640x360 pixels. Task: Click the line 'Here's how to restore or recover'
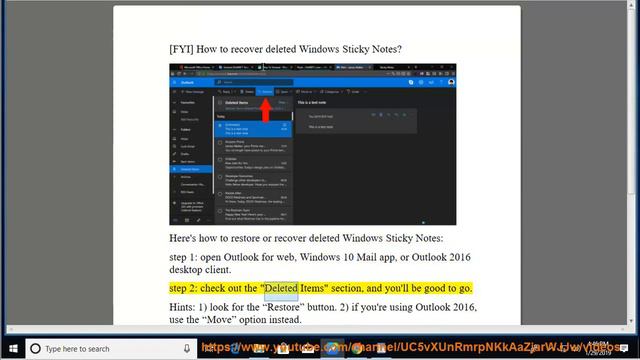coord(306,238)
